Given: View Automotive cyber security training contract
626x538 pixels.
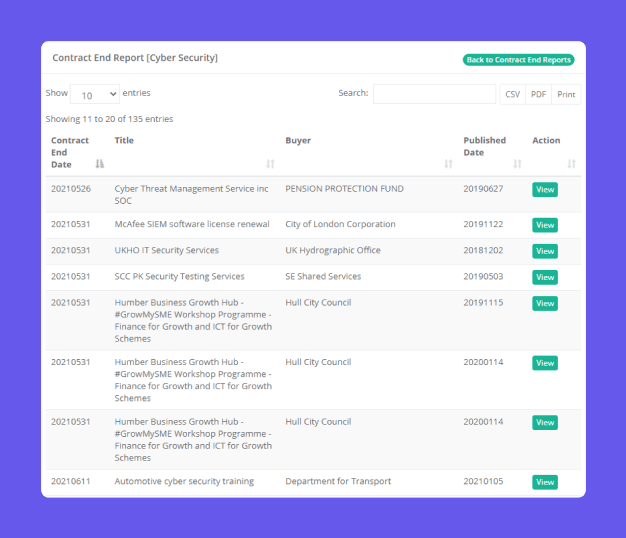Looking at the screenshot, I should [545, 482].
